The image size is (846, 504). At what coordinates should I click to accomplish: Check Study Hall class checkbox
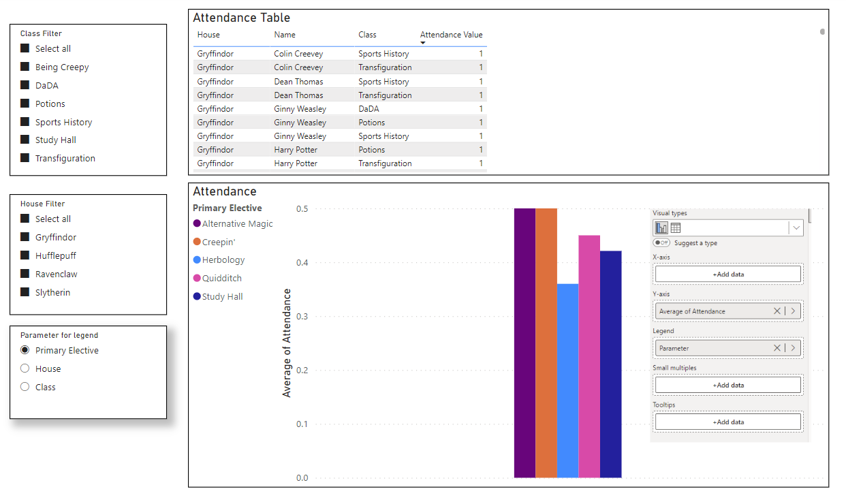[25, 140]
